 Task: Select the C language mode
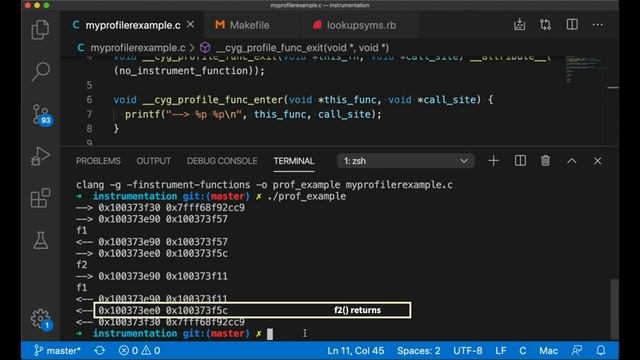tap(522, 351)
